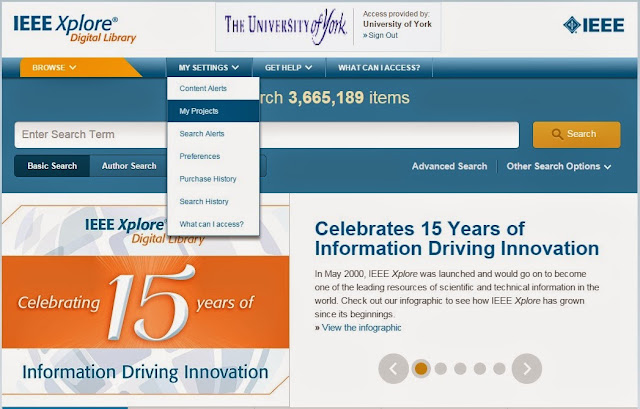Click the next slide arrow button

coord(527,369)
